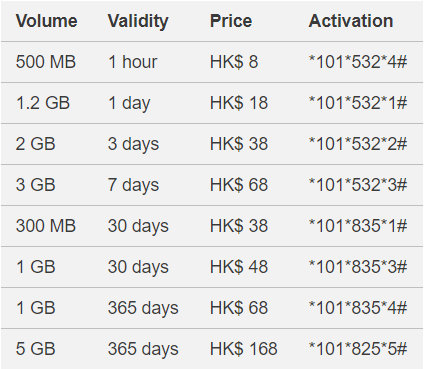Click activation code *101*825*5#

pos(358,349)
